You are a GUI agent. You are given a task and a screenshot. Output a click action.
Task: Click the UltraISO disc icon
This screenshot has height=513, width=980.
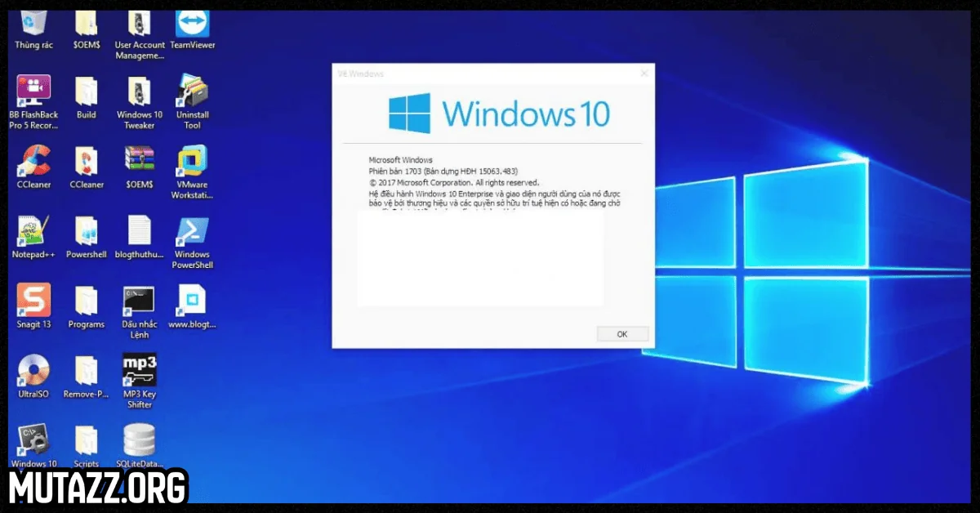[33, 371]
